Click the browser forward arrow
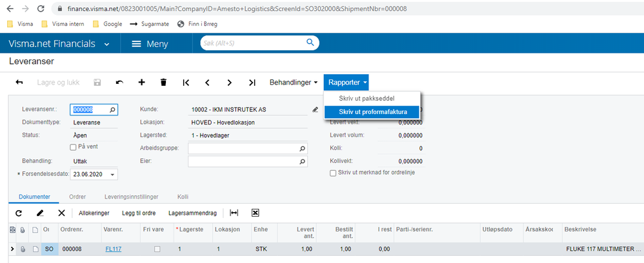 pos(25,8)
